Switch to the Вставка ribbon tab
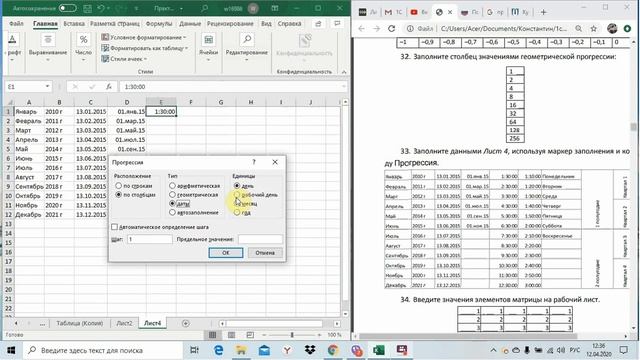 point(74,24)
